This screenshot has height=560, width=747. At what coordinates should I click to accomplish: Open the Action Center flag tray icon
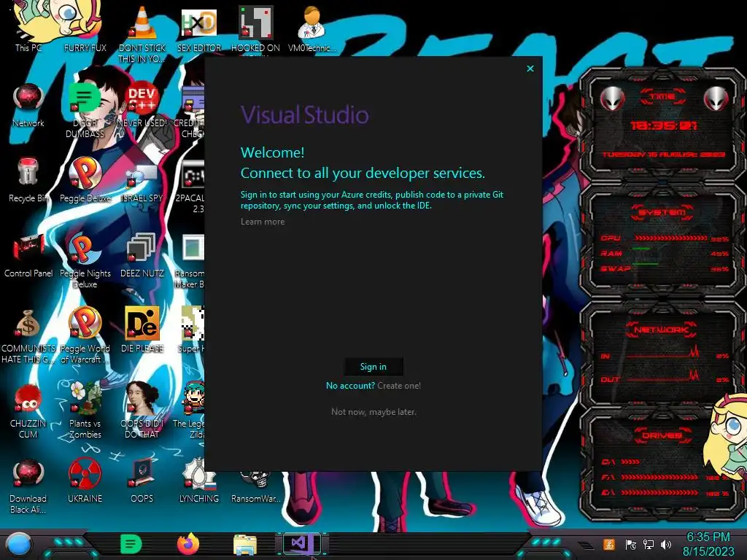click(631, 545)
